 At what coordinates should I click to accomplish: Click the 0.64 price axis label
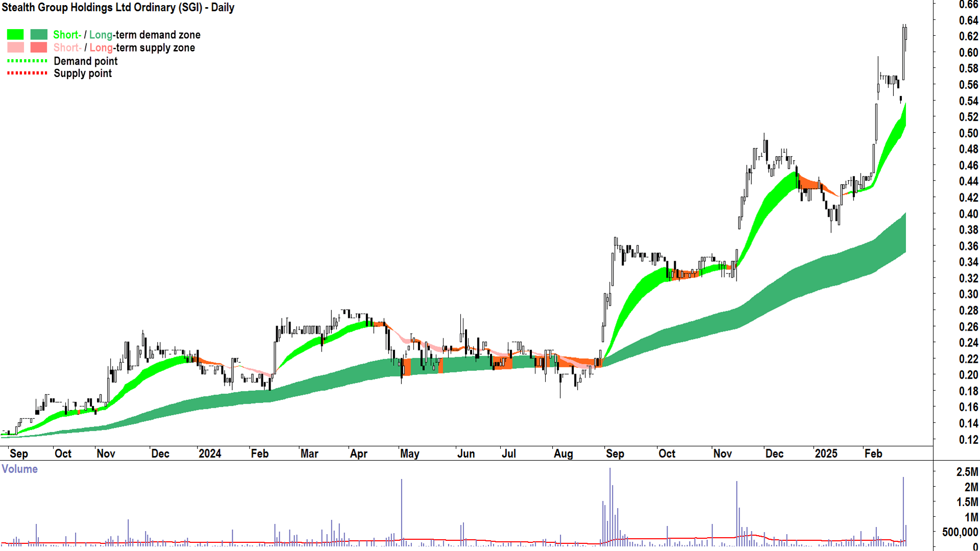[x=968, y=20]
